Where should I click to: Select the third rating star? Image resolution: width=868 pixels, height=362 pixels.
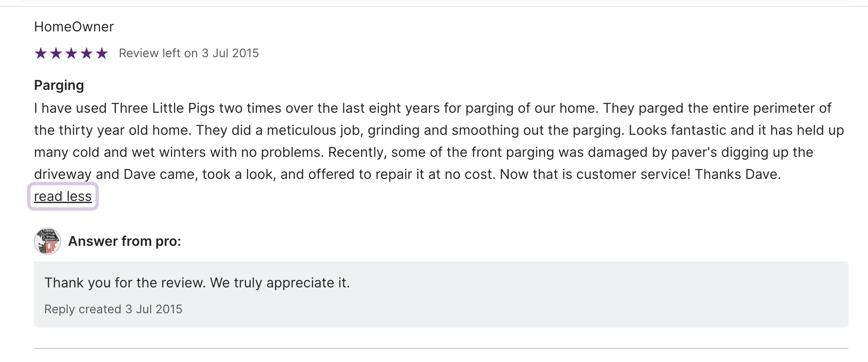pos(71,53)
